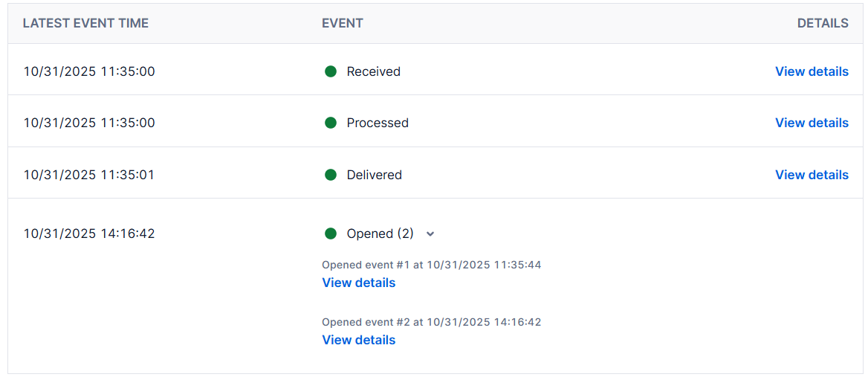The image size is (868, 380).
Task: Click the 11:35:01 timestamp
Action: point(89,175)
